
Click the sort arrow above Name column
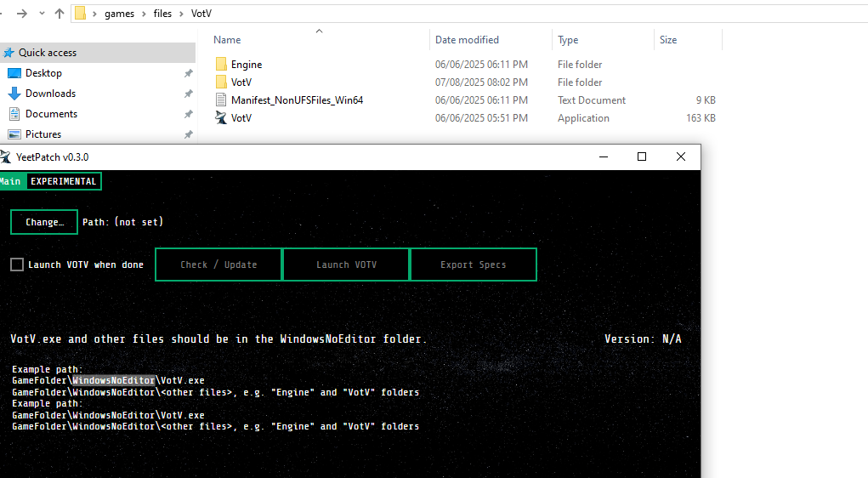(319, 31)
